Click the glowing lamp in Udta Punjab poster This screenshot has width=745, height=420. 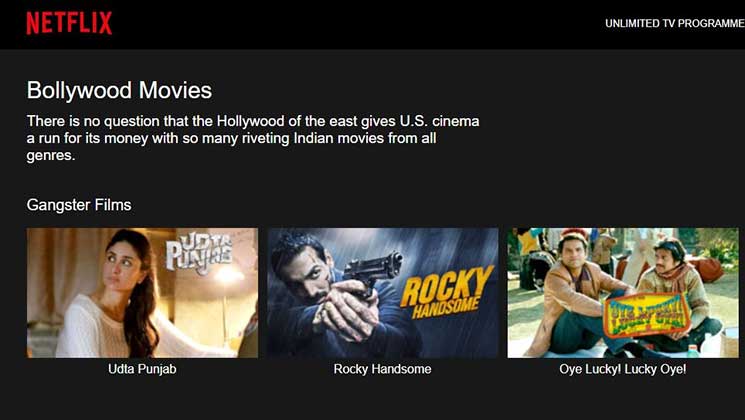(x=227, y=275)
